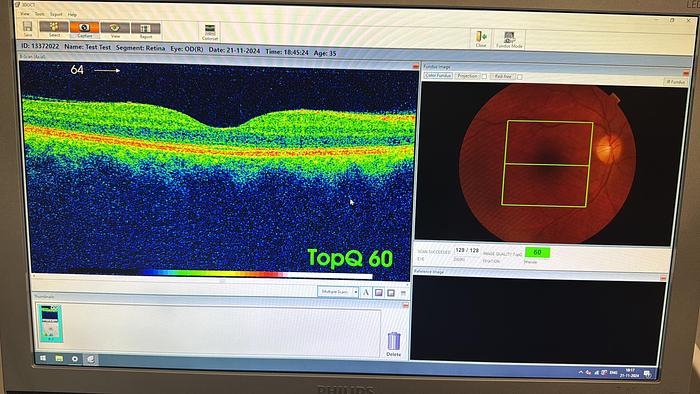Click the Eye: OD(R) text
Screen dimensions: 700x394
(187, 49)
